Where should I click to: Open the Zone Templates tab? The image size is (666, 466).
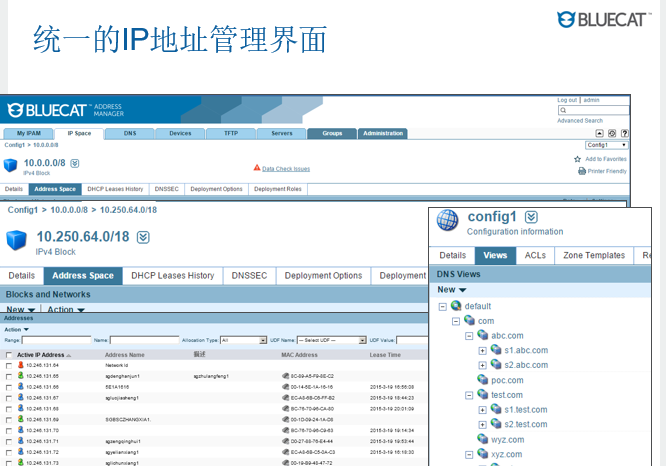(x=593, y=255)
